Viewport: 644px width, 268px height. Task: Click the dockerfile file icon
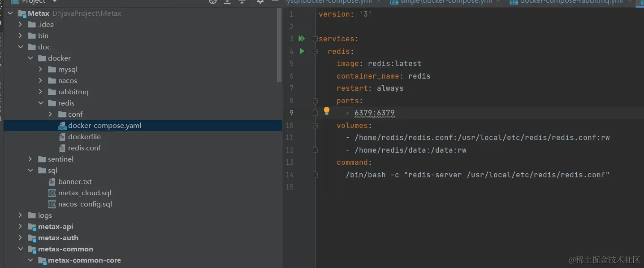(x=62, y=137)
